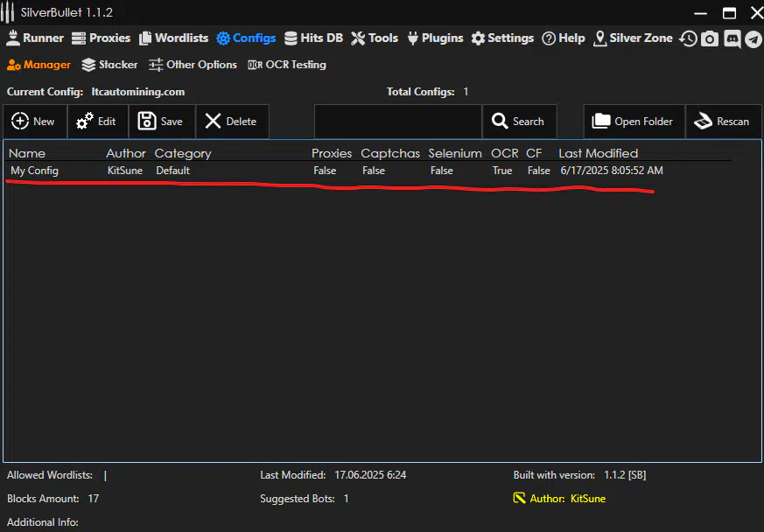Open the Telegram icon link

753,38
